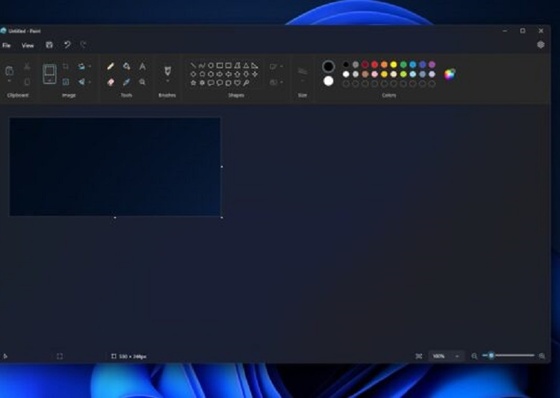This screenshot has width=560, height=398.
Task: Expand the Brushes dropdown arrow
Action: [x=167, y=81]
